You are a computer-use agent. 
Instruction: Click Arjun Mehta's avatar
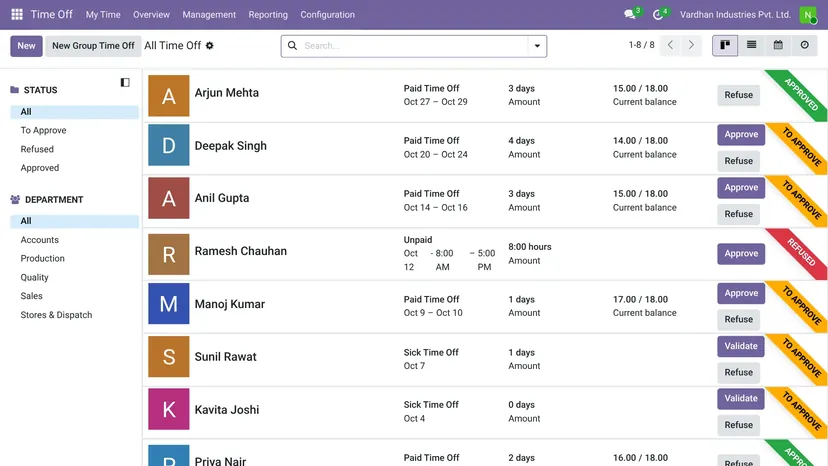(x=168, y=96)
